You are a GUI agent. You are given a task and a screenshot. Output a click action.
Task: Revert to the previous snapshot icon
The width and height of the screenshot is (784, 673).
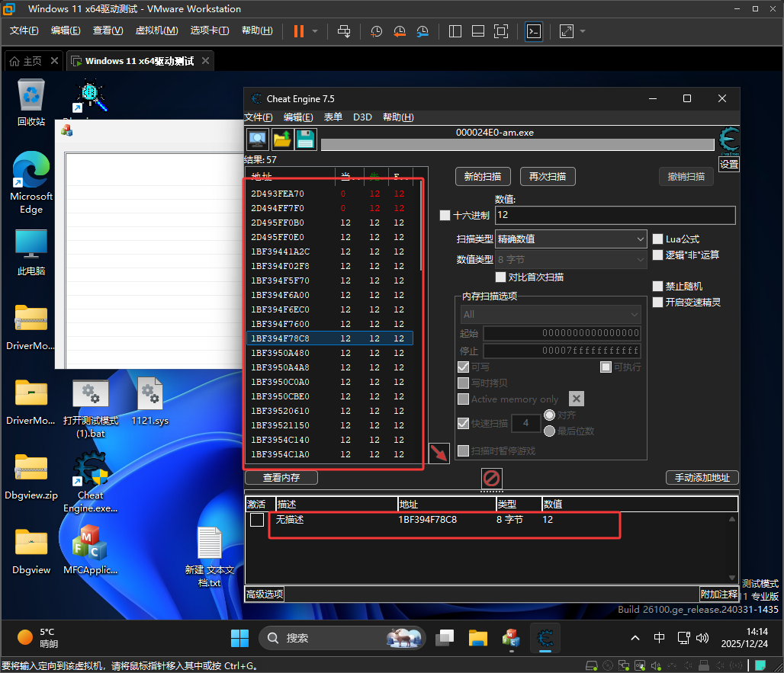coord(399,31)
